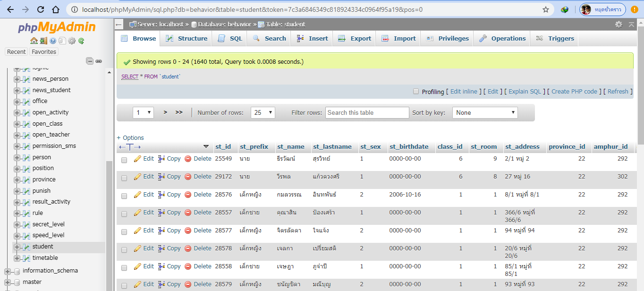Click the navigation panel vertical scrollbar
The height and width of the screenshot is (291, 644).
click(110, 227)
